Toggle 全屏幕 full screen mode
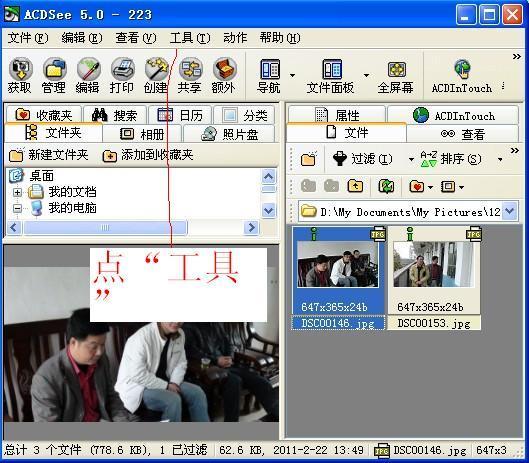This screenshot has height=463, width=529. [396, 77]
